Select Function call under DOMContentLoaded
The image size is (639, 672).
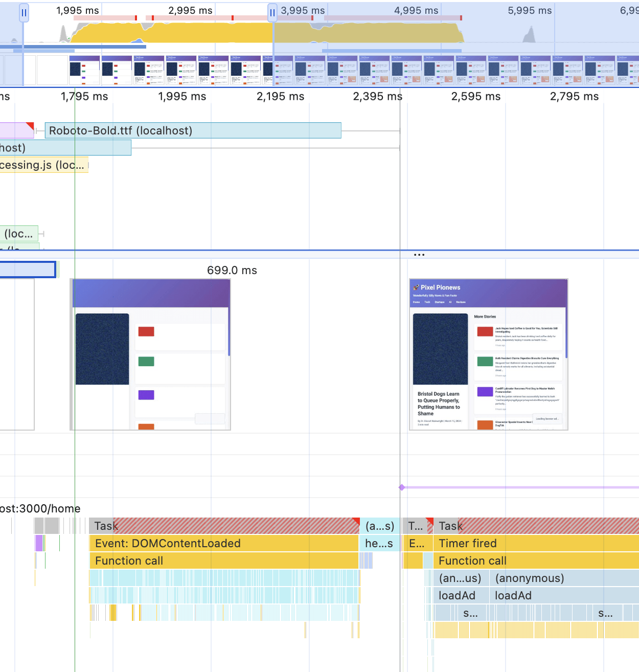[224, 561]
